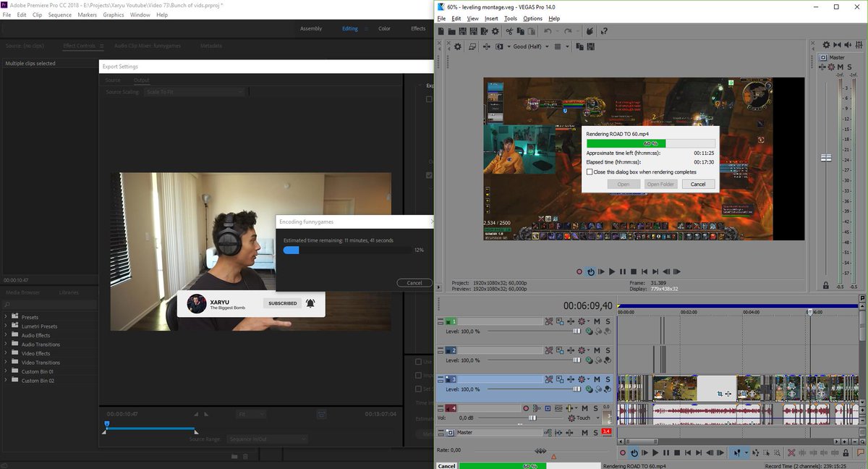Click Record button in VEGAS timeline transport
This screenshot has height=469, width=868.
(623, 452)
